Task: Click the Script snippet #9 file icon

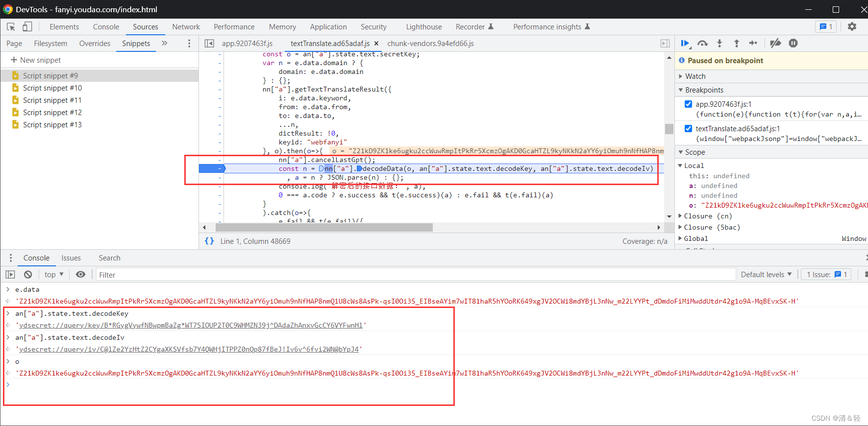Action: pos(15,75)
